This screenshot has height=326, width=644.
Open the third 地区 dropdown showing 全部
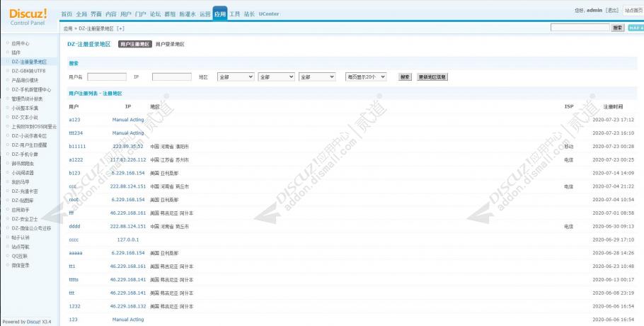click(x=317, y=77)
